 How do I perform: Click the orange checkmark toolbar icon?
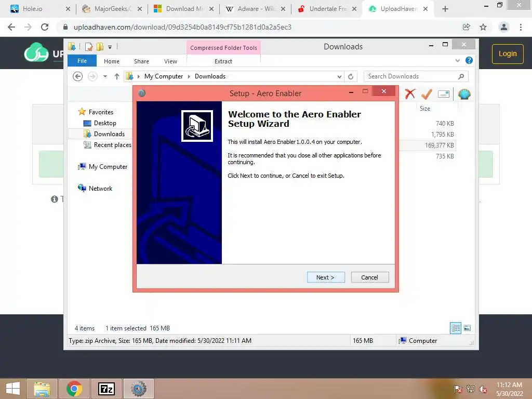coord(427,94)
